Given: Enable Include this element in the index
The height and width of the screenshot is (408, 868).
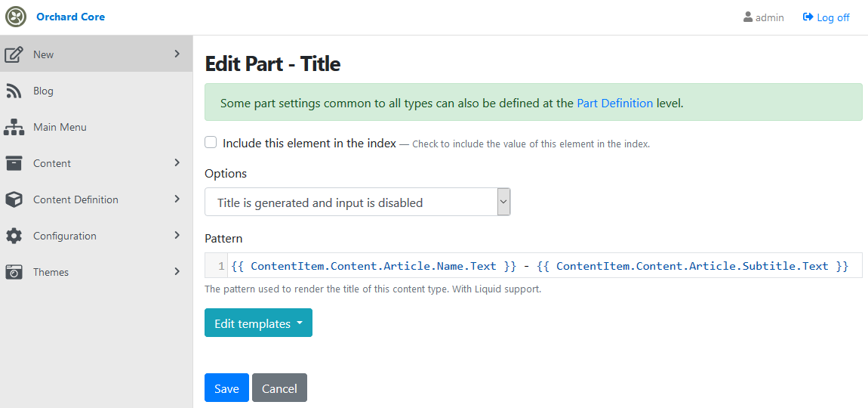Looking at the screenshot, I should pyautogui.click(x=211, y=143).
